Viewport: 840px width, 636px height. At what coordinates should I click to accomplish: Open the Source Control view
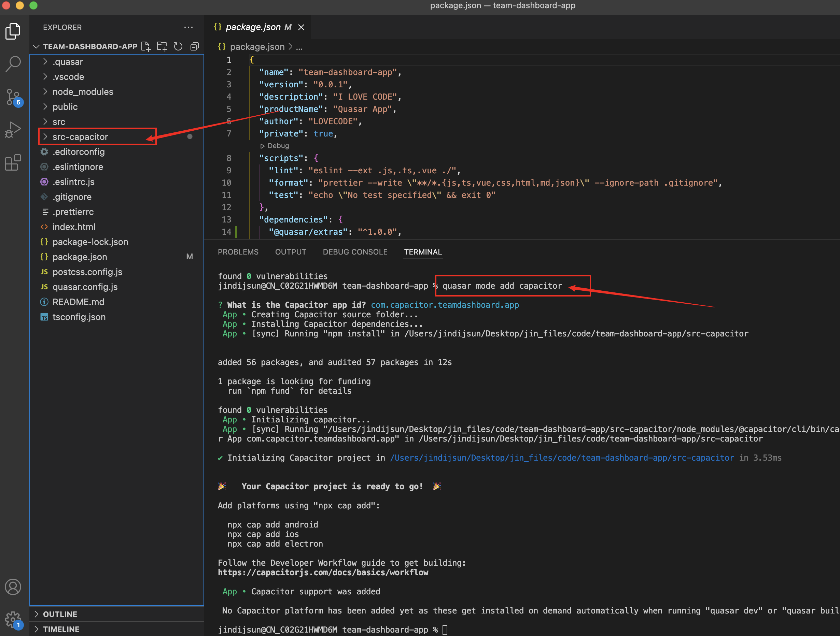[x=13, y=97]
